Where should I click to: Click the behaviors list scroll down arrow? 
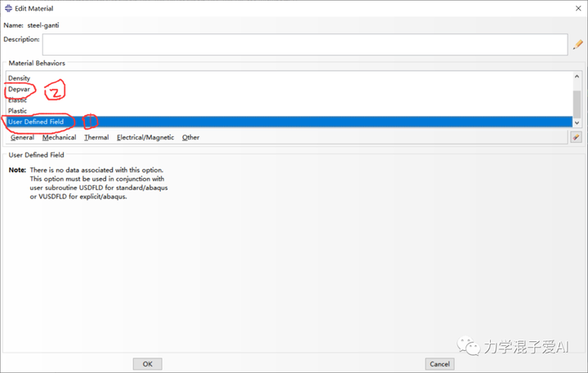click(x=577, y=122)
